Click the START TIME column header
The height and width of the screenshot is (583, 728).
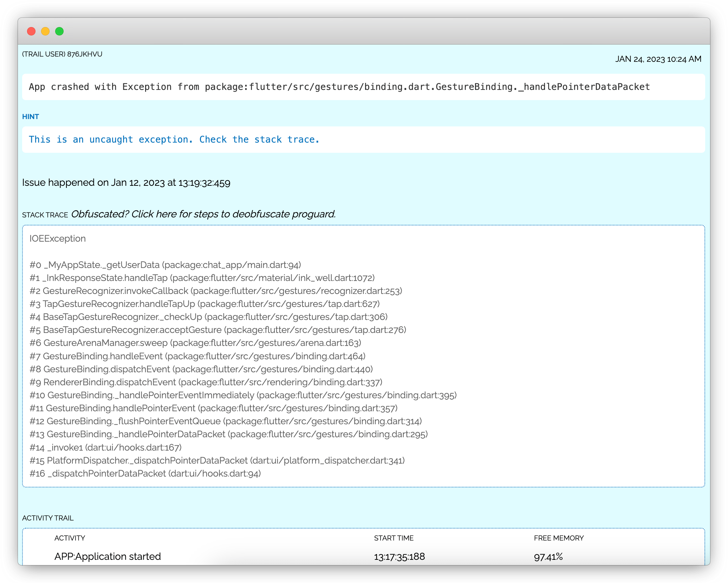click(394, 538)
